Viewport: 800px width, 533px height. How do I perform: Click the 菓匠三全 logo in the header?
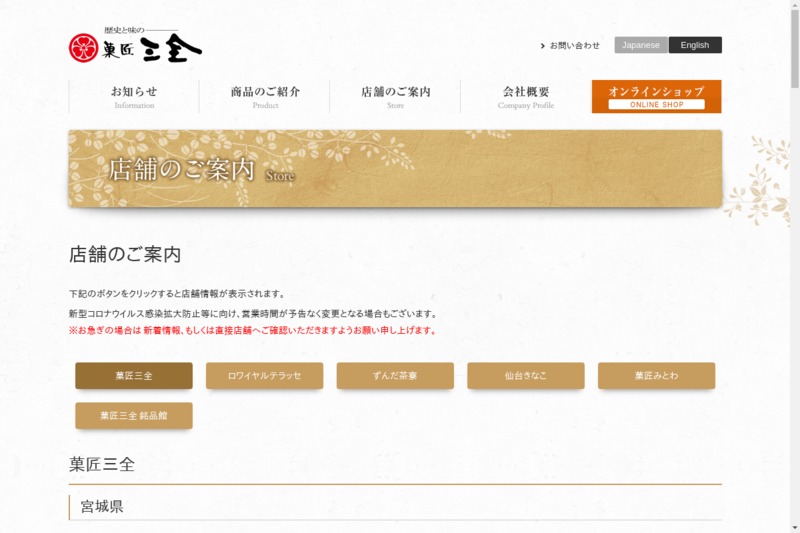(135, 46)
